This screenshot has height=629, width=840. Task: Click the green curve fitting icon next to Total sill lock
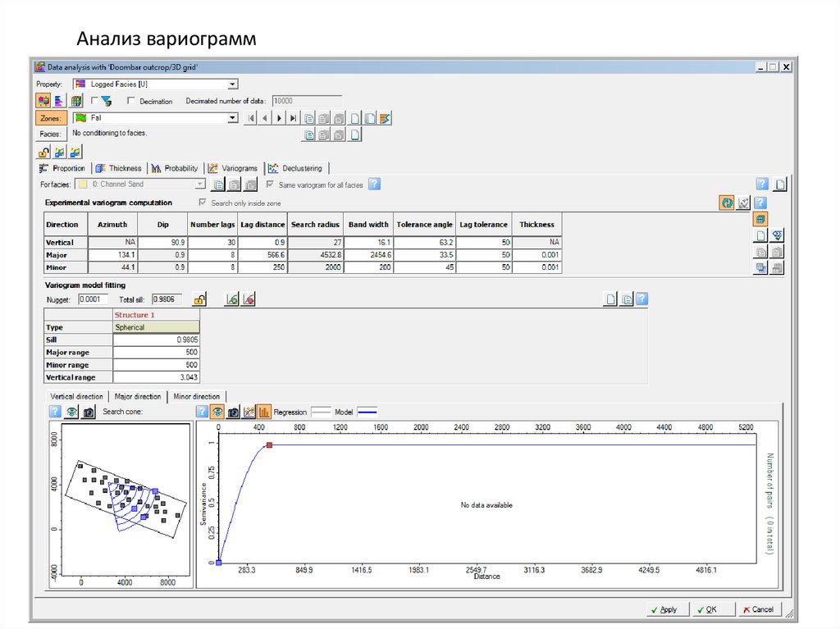231,299
